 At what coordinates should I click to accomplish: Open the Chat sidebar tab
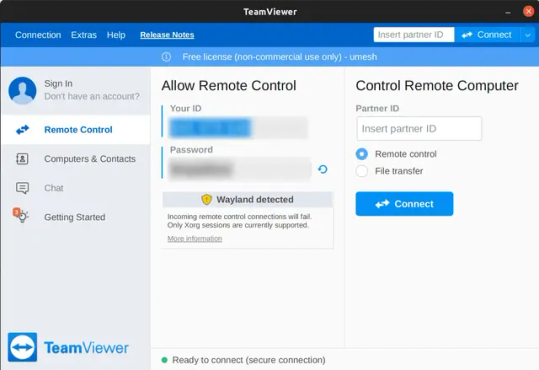point(76,188)
